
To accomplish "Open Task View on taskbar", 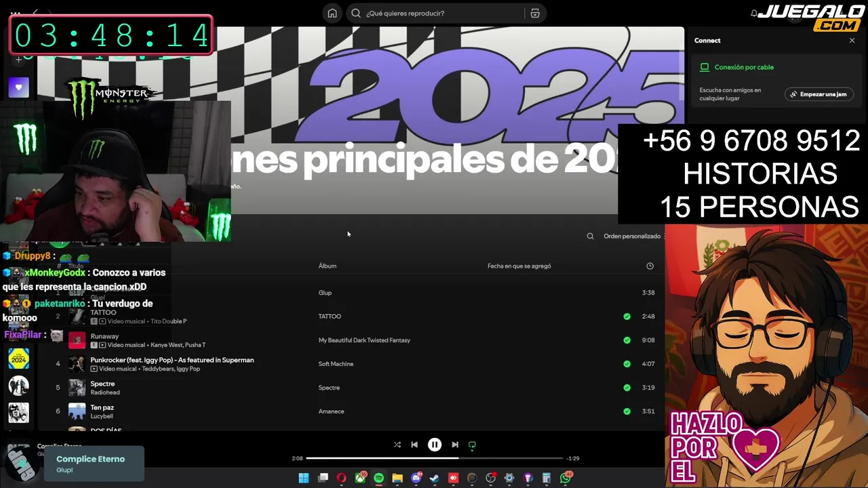I will pyautogui.click(x=323, y=478).
